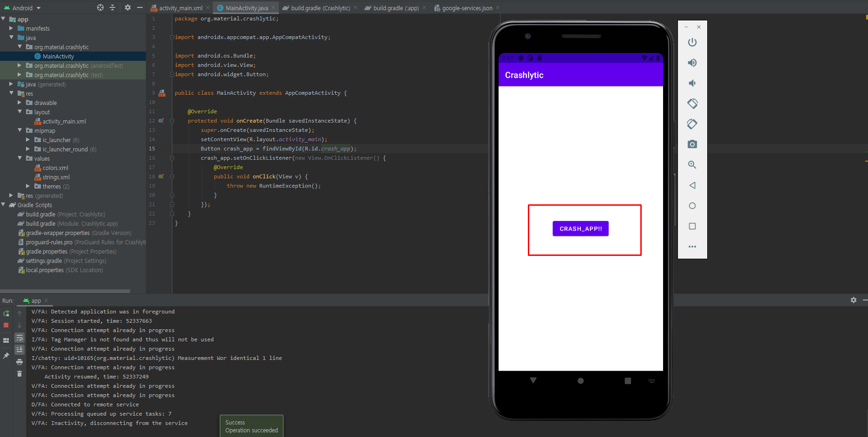
Task: Open Project panel options gear
Action: 128,7
